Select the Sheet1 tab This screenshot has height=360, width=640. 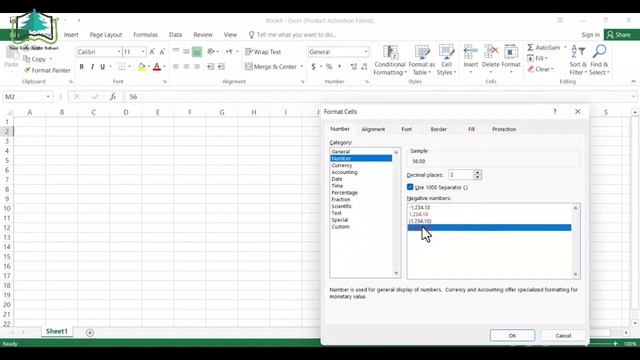pyautogui.click(x=57, y=331)
